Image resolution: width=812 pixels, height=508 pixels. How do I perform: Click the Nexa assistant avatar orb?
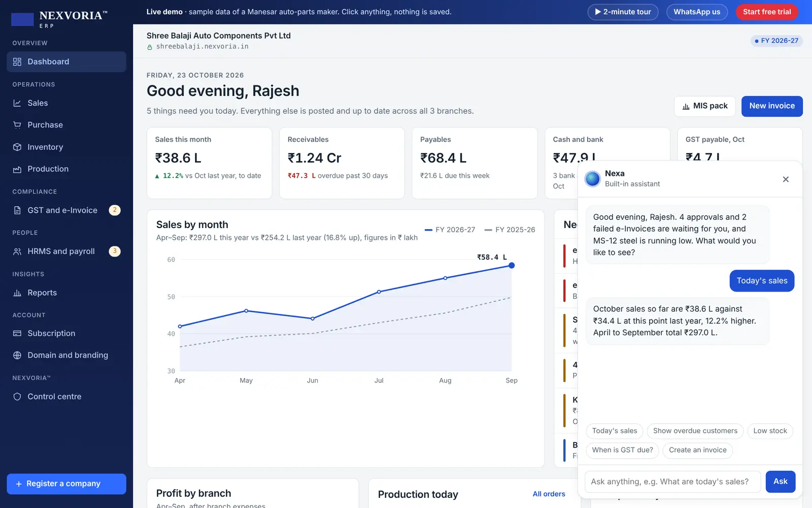592,179
